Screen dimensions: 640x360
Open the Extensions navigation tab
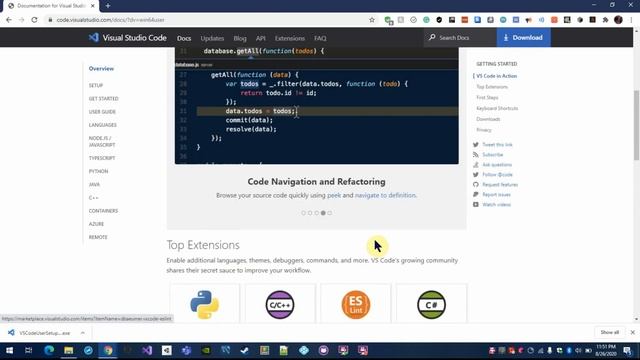tap(289, 38)
